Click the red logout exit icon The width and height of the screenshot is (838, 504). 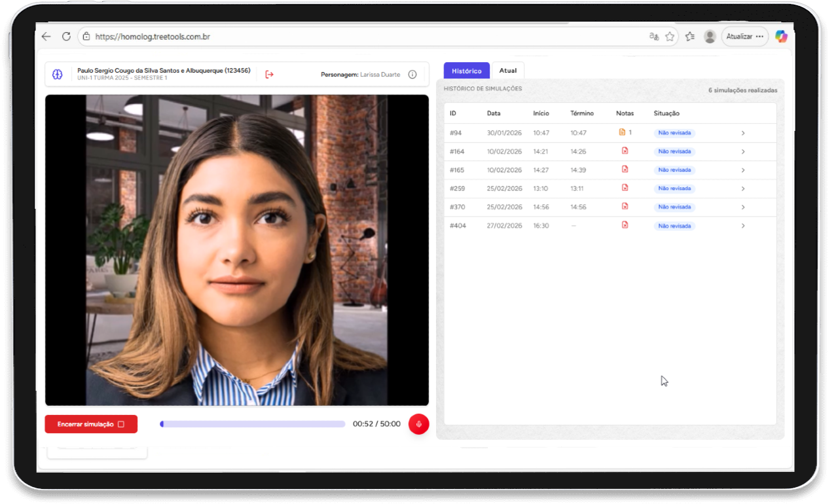coord(269,75)
